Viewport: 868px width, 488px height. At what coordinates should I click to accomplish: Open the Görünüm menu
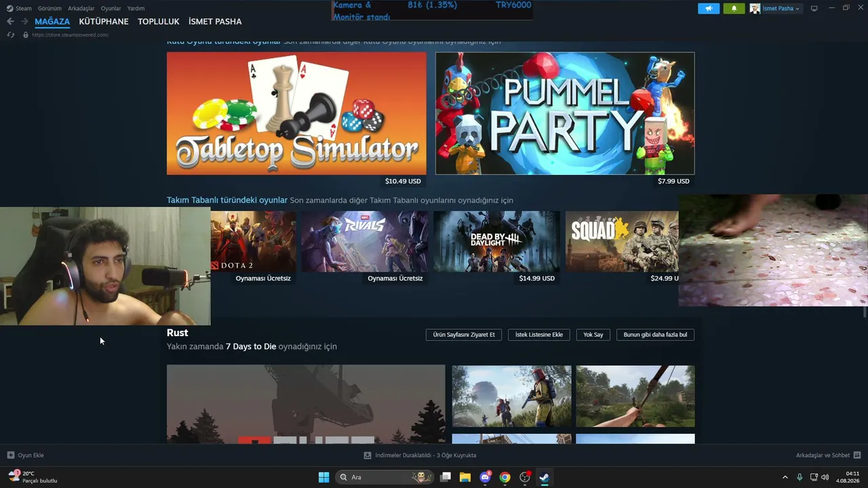(50, 8)
